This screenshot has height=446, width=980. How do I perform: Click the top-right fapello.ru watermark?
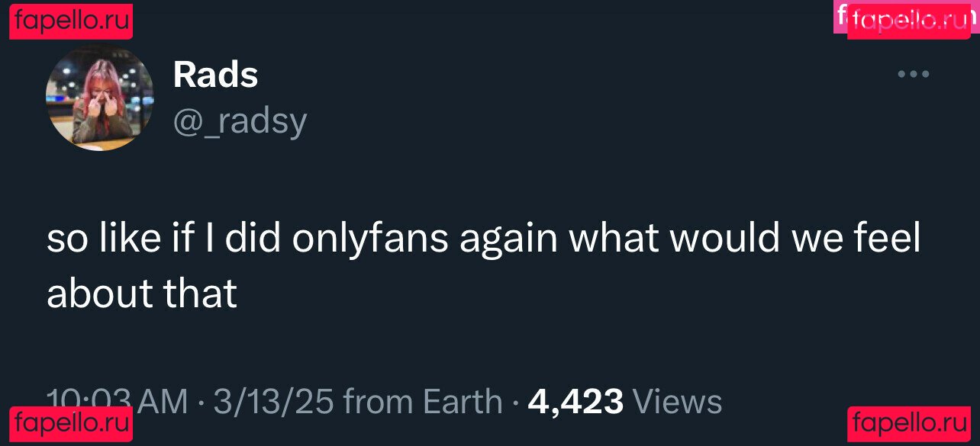point(908,21)
